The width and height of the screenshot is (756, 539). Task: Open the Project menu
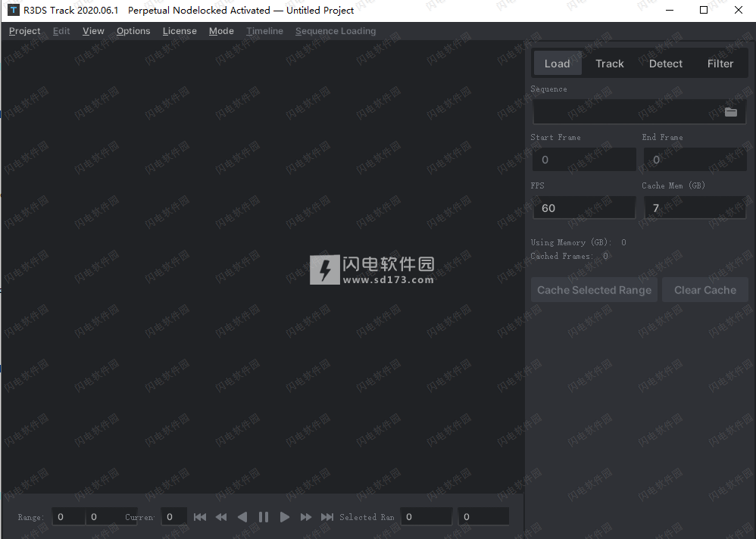click(x=24, y=31)
